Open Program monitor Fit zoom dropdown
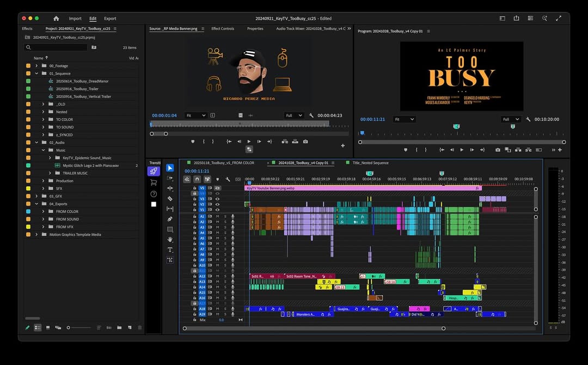This screenshot has width=588, height=365. 405,119
